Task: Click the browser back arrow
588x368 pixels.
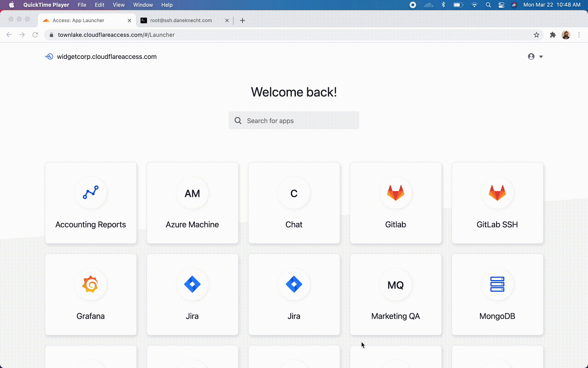Action: pos(9,35)
